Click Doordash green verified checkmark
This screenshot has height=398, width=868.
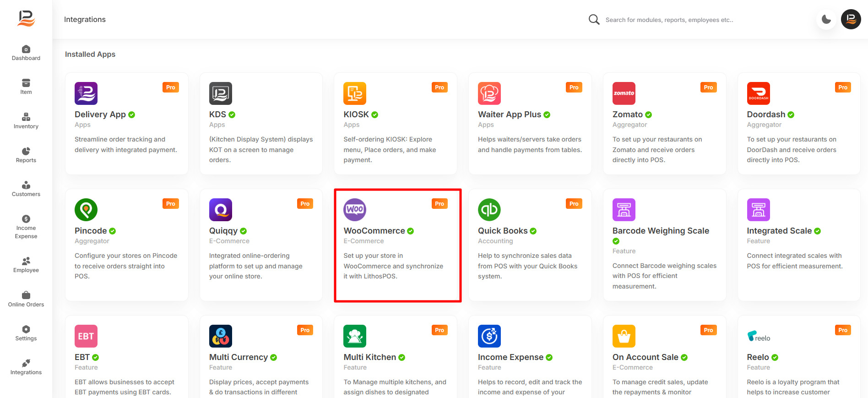pyautogui.click(x=791, y=115)
